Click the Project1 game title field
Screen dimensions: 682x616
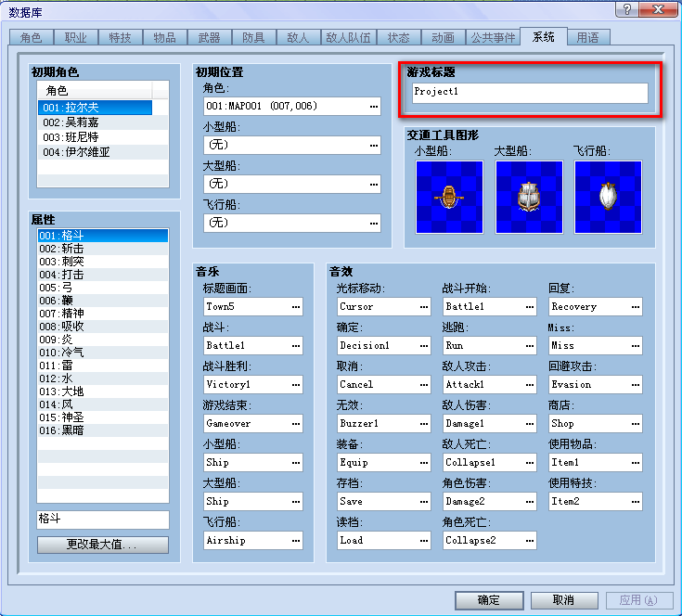click(530, 93)
